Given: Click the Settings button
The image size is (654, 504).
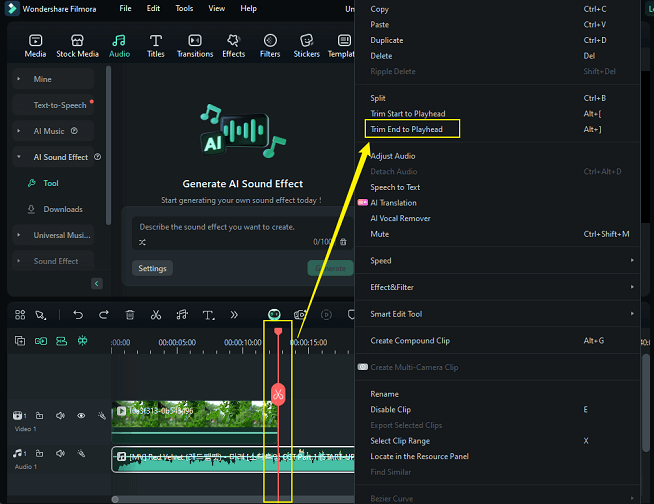Looking at the screenshot, I should pos(152,268).
